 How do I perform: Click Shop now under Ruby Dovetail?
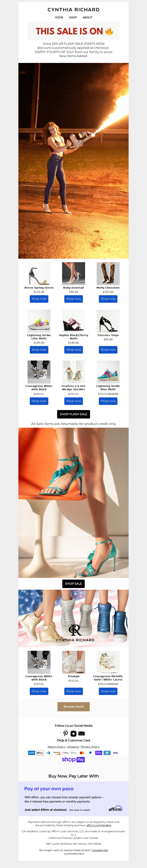(73, 299)
